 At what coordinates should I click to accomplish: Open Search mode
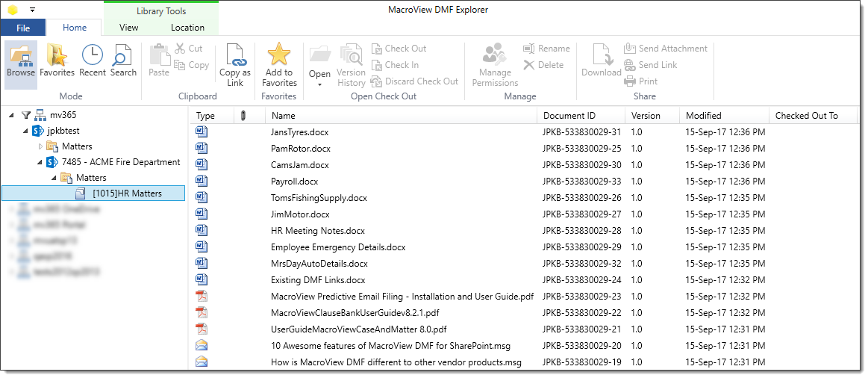123,61
